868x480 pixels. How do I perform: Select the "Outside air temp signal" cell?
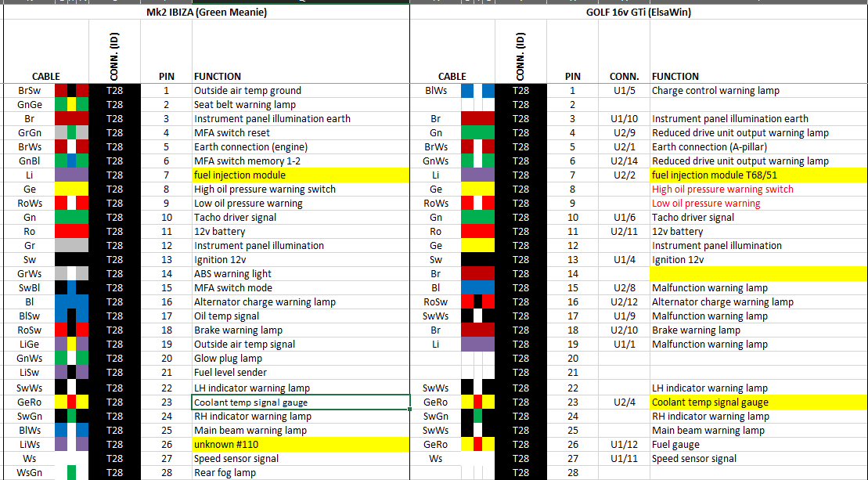click(301, 345)
